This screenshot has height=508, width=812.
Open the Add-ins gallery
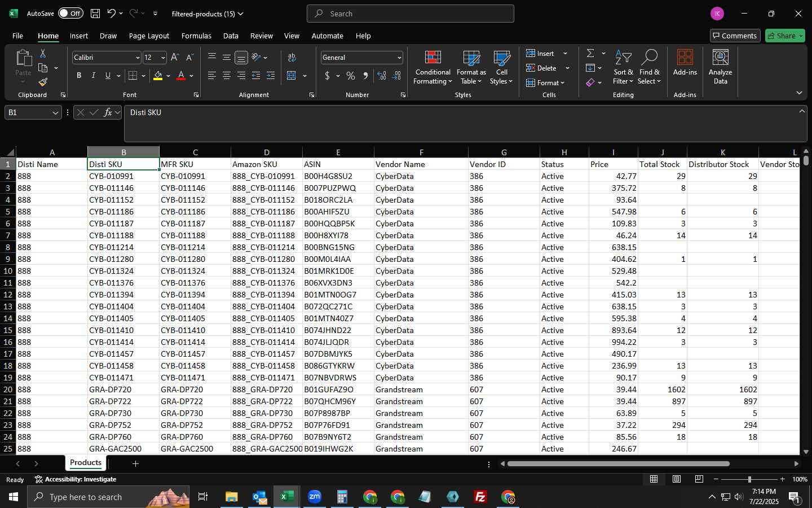coord(685,62)
